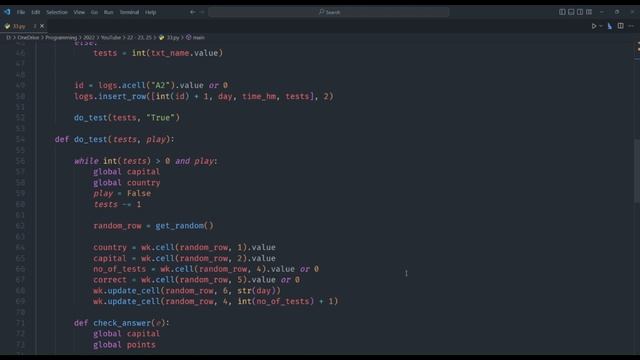The width and height of the screenshot is (640, 360).
Task: Click on 'def do_test(tests, play):' line
Action: [x=114, y=140]
